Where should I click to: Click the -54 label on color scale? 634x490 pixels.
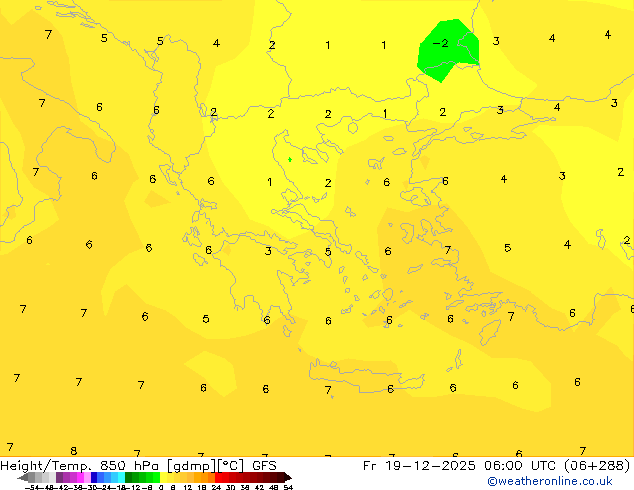[32, 487]
